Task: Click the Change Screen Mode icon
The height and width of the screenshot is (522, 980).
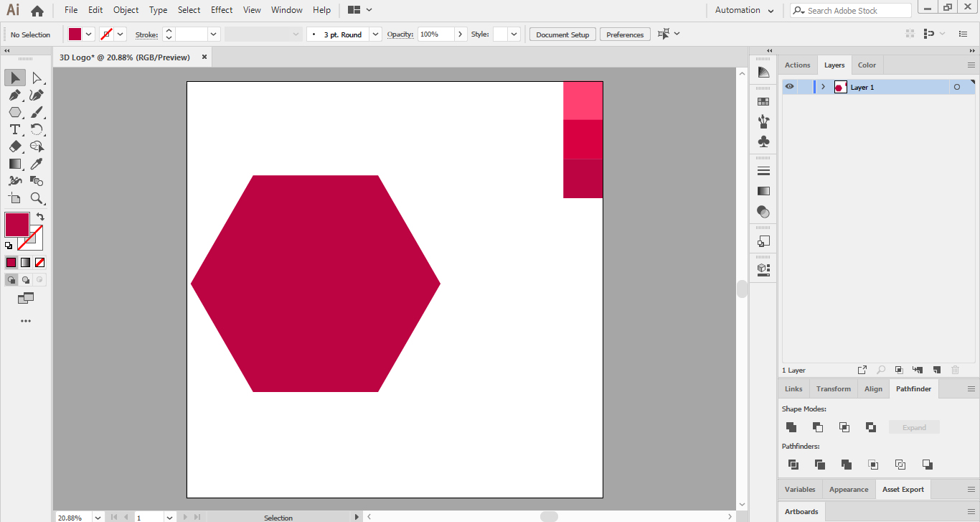Action: click(x=26, y=298)
